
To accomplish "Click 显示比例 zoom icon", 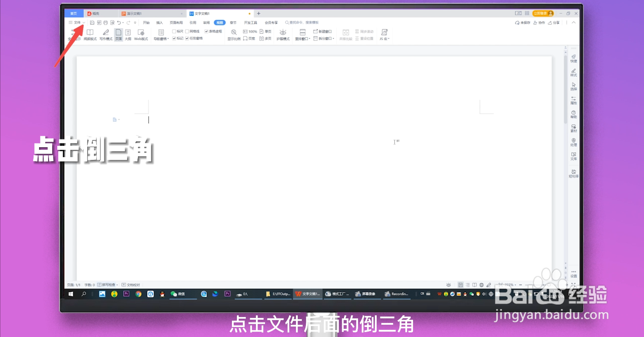I will (x=234, y=35).
